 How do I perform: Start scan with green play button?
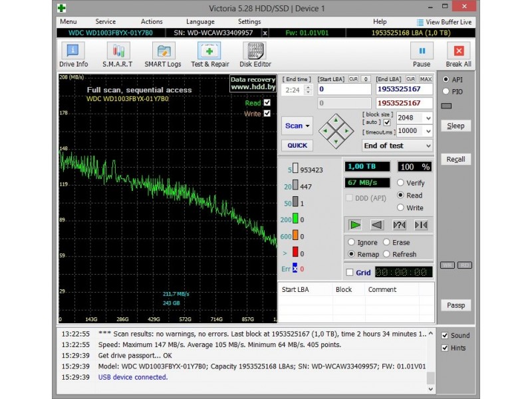(355, 225)
